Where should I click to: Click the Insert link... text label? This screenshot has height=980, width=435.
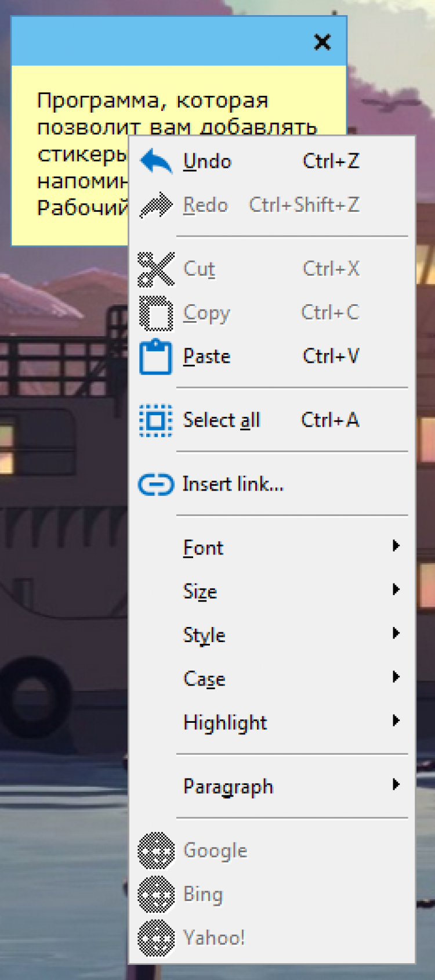(x=233, y=484)
